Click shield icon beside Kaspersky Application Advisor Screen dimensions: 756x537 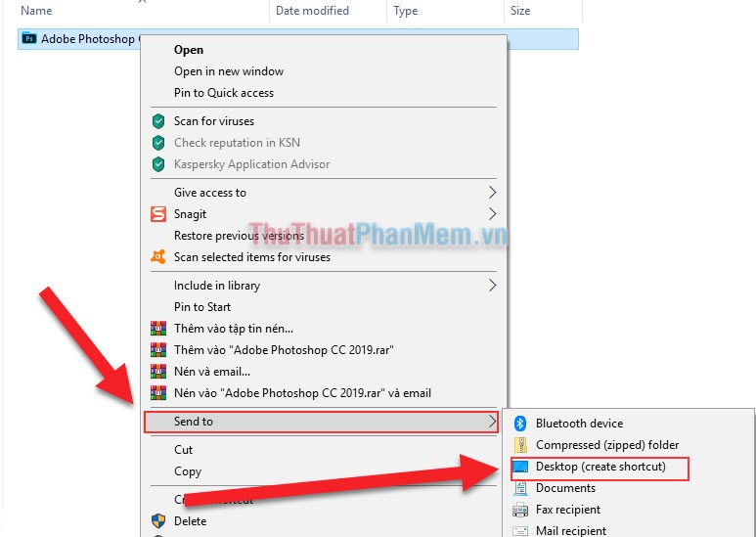[158, 164]
